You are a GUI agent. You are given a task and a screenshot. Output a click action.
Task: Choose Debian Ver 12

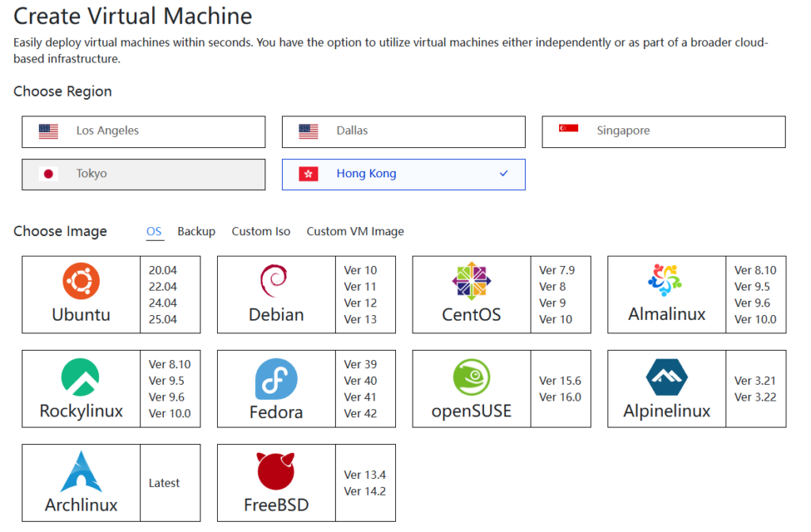point(360,303)
